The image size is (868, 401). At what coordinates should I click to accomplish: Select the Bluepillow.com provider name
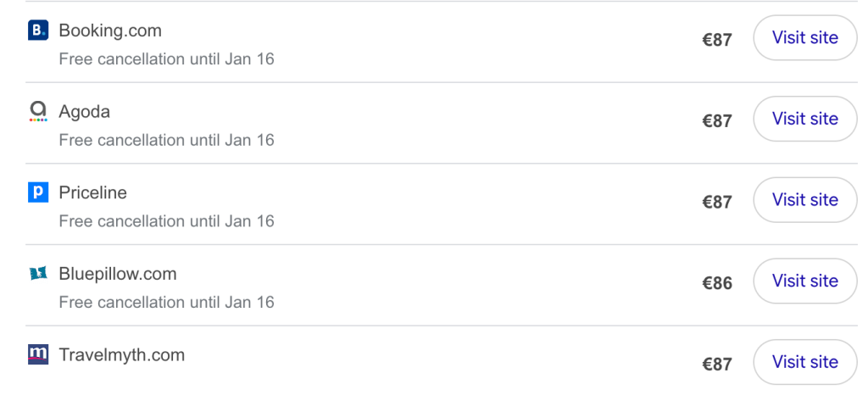pos(117,274)
